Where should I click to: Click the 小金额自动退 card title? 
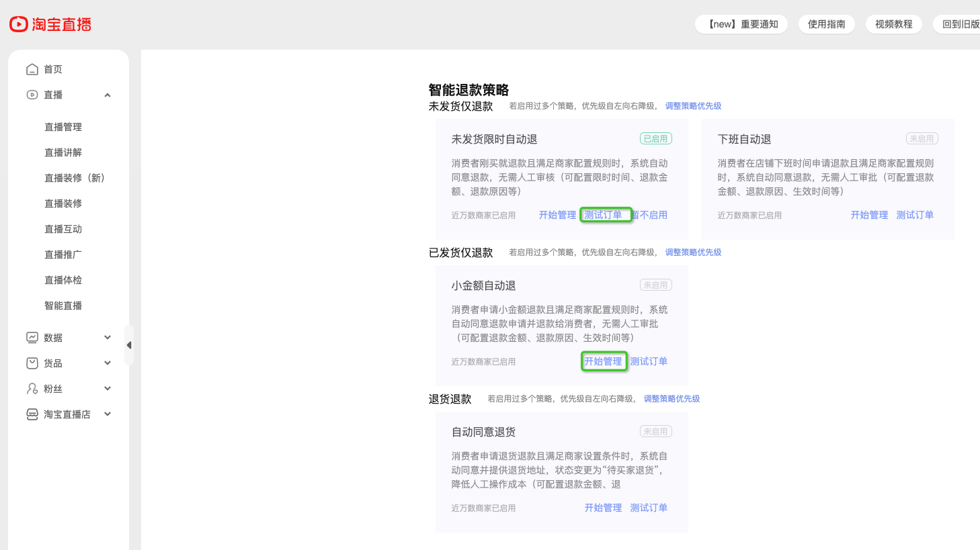483,285
